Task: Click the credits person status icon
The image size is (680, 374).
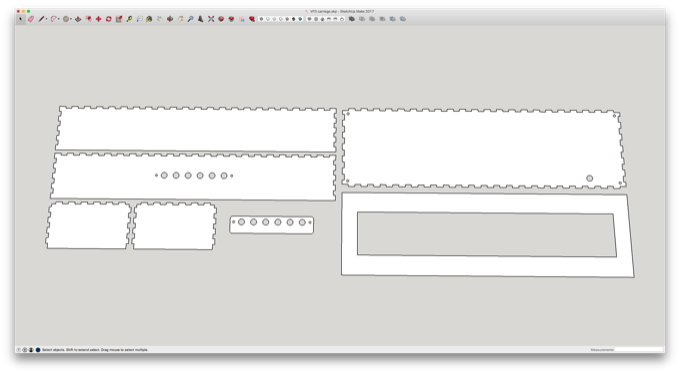Action: (x=31, y=350)
